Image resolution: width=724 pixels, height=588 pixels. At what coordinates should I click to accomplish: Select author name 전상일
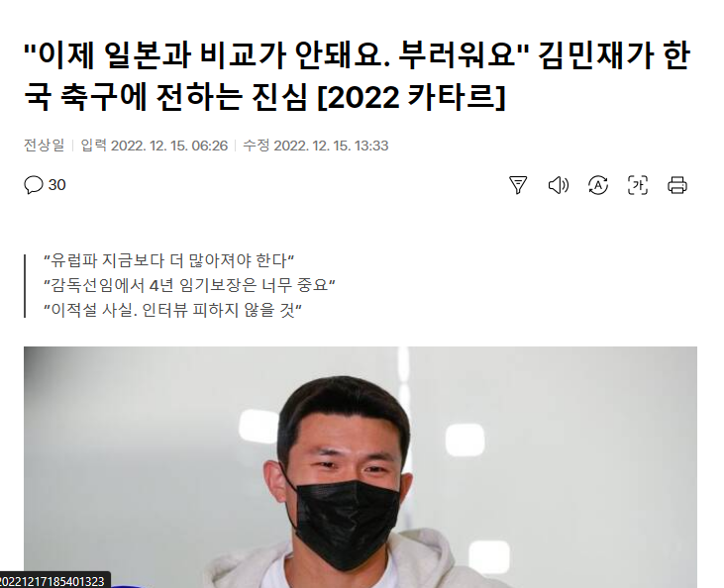(44, 146)
